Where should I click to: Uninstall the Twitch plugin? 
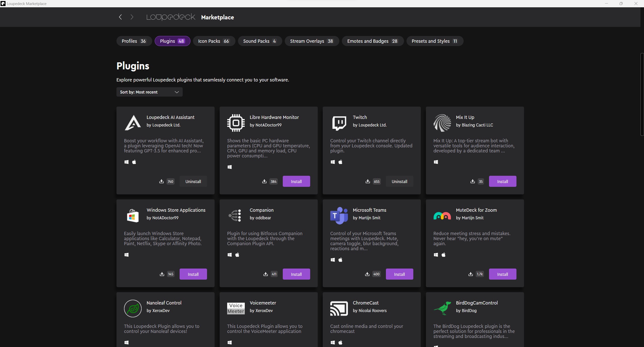coord(399,181)
